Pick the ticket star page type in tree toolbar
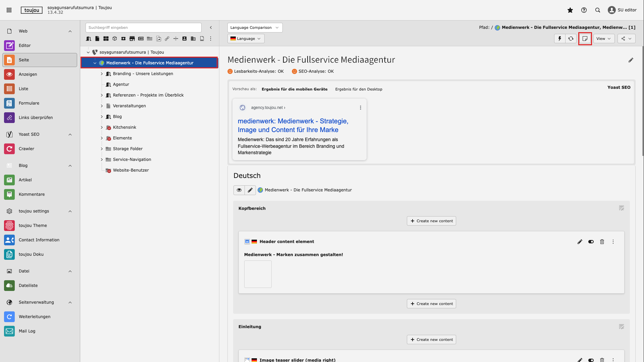644x362 pixels. tap(123, 39)
